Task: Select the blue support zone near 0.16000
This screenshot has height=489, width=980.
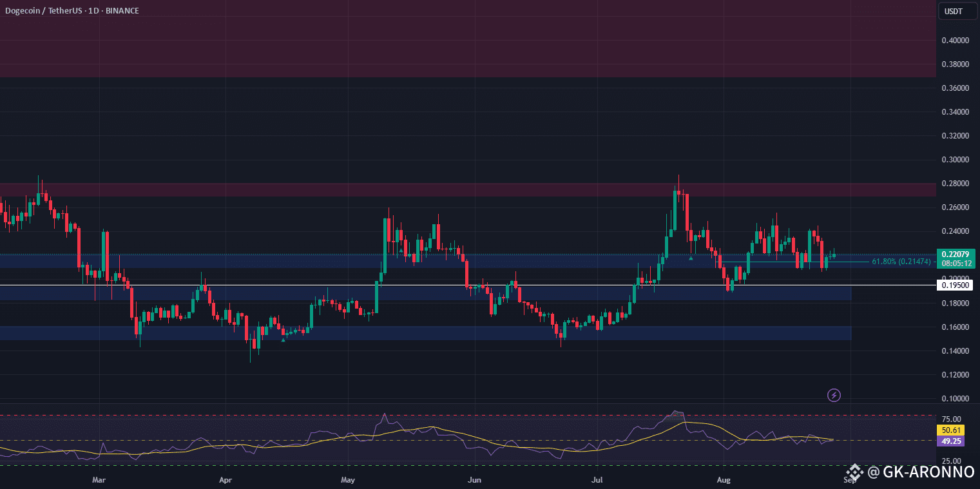Action: click(425, 333)
